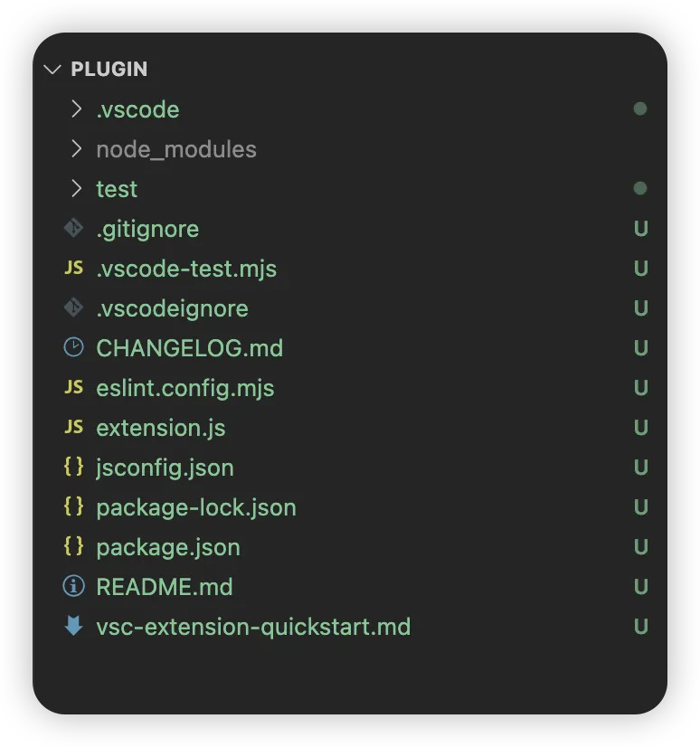Open the extension.js file
This screenshot has height=747, width=700.
pos(160,428)
